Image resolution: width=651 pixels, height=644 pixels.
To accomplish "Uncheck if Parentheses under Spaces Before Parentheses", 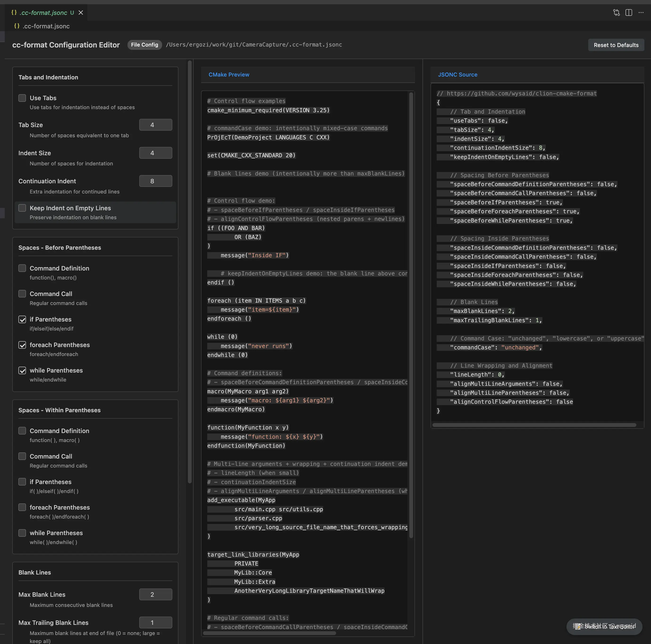I will pos(22,320).
